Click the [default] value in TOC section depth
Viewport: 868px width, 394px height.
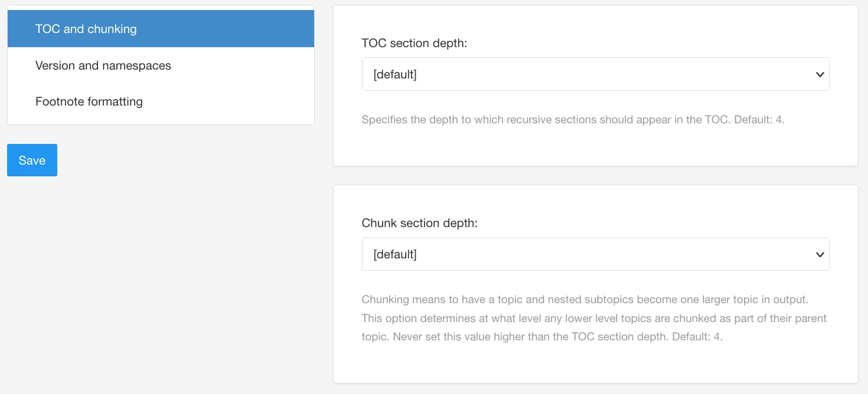coord(394,74)
